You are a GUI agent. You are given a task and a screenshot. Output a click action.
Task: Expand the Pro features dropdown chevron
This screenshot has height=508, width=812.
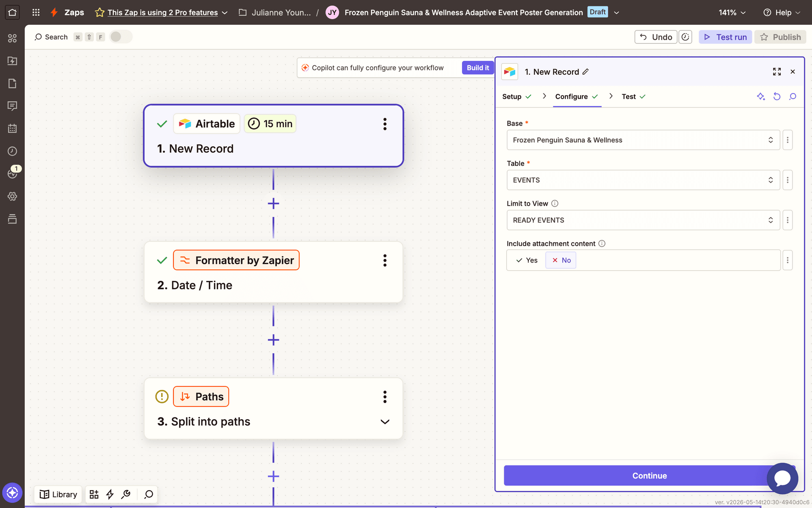pos(225,13)
